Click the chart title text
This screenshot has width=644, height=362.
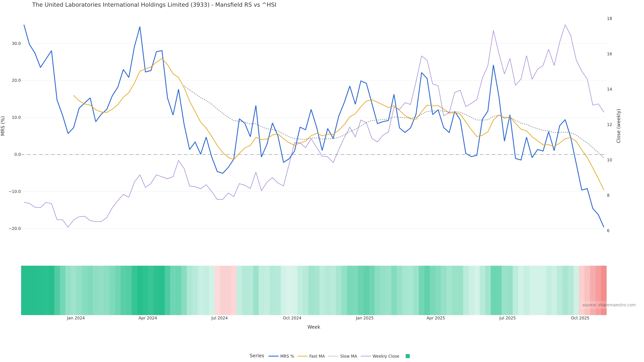tap(154, 5)
